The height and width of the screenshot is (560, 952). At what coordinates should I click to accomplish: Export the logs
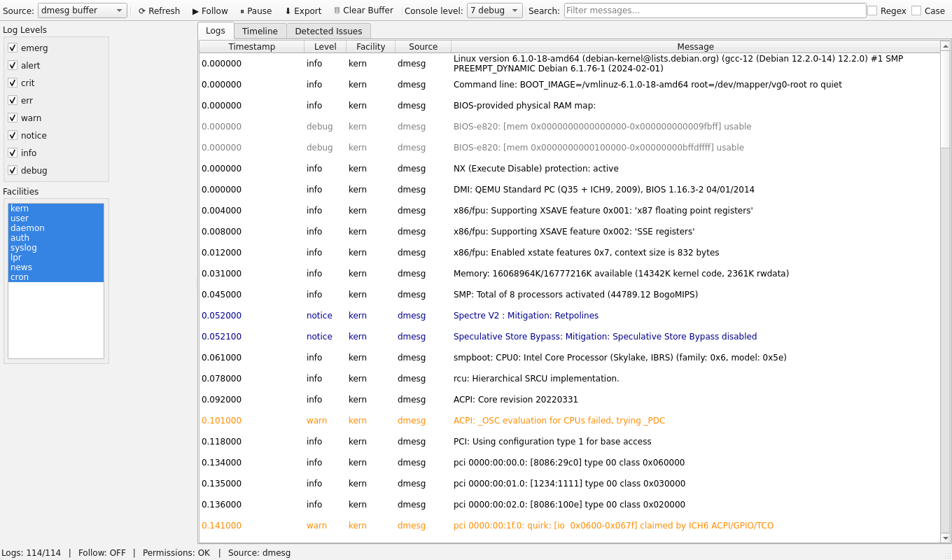303,10
